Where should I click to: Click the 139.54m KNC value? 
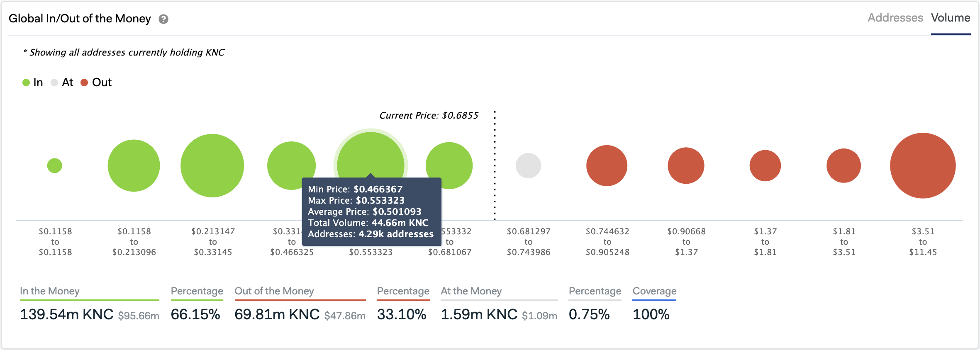coord(67,314)
